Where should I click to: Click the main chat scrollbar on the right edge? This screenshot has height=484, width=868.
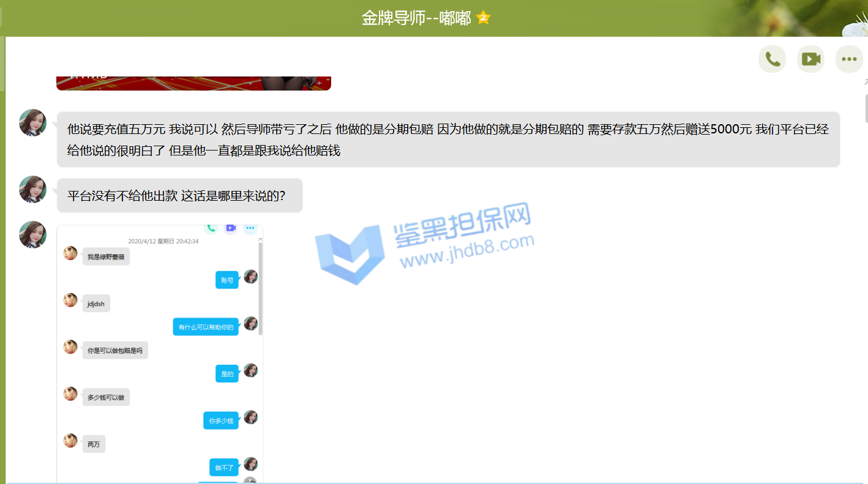click(866, 108)
